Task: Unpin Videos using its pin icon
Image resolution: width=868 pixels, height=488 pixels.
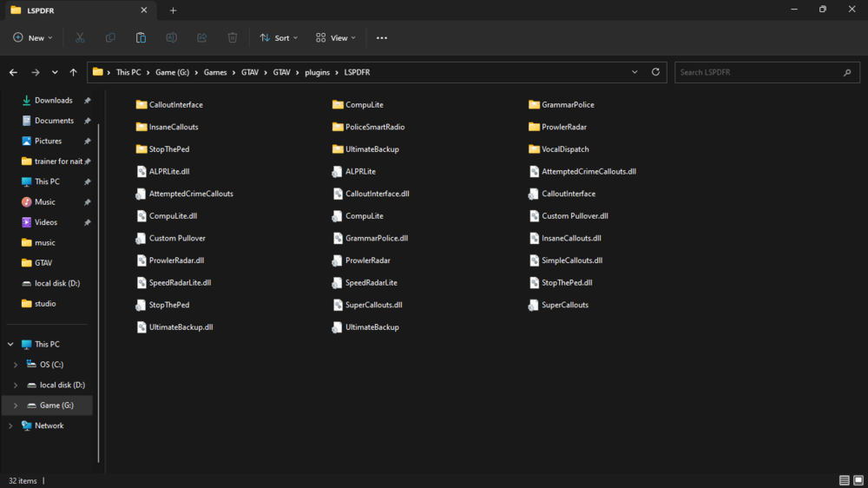Action: (87, 222)
